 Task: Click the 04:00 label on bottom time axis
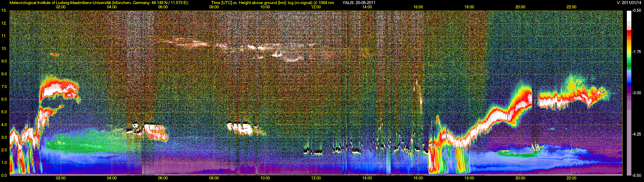click(x=112, y=178)
